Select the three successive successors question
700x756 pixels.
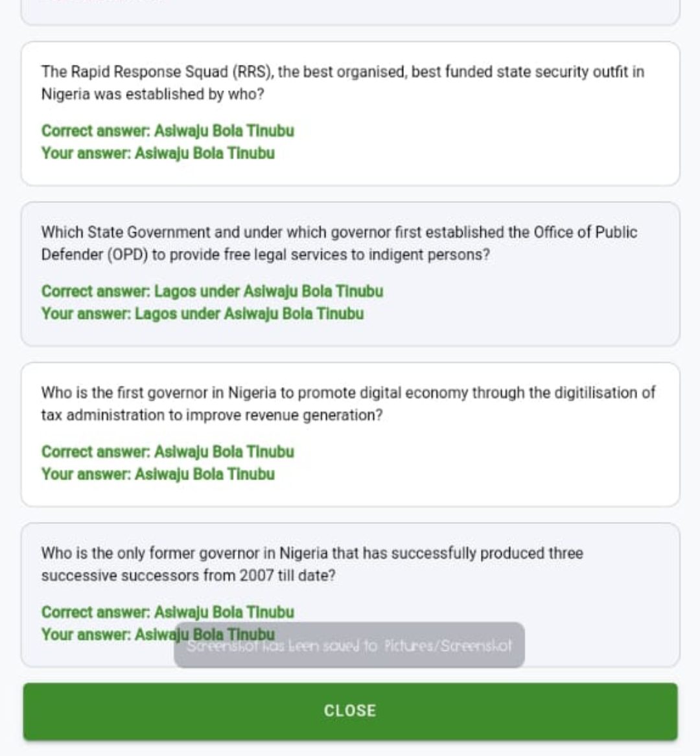tap(312, 564)
